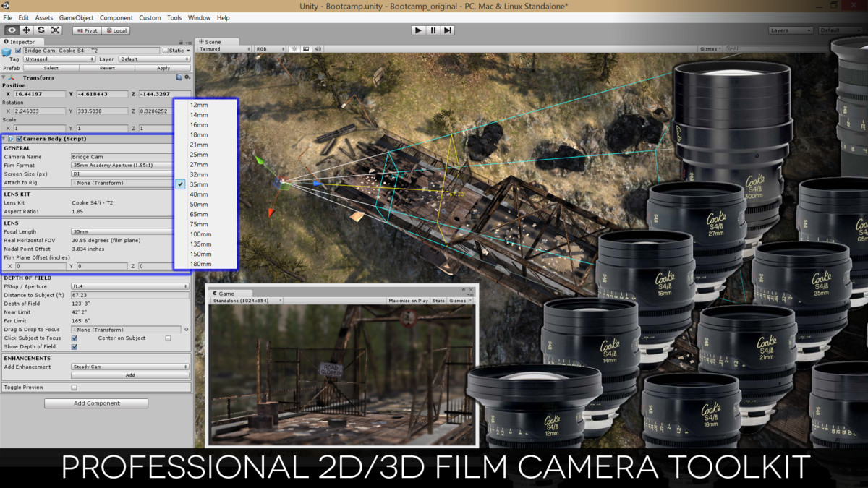This screenshot has height=488, width=868.
Task: Open the Custom menu
Action: [x=150, y=17]
